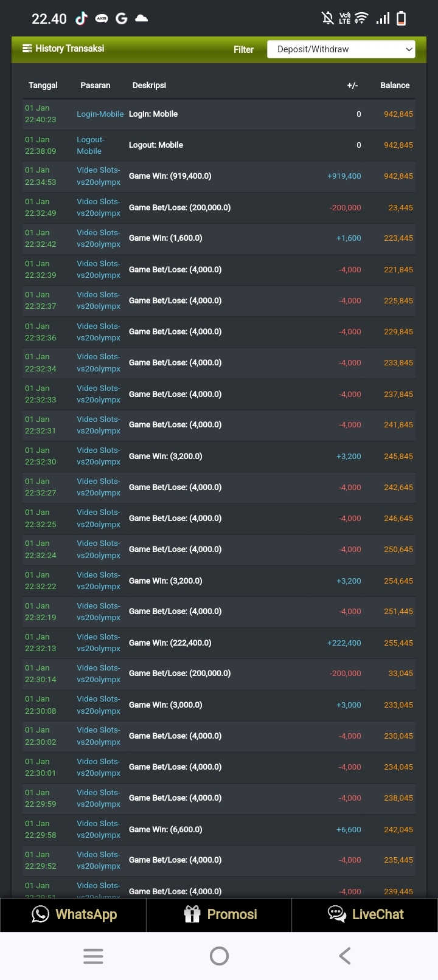Click the Deskripsi column header
The height and width of the screenshot is (980, 438).
tap(149, 85)
